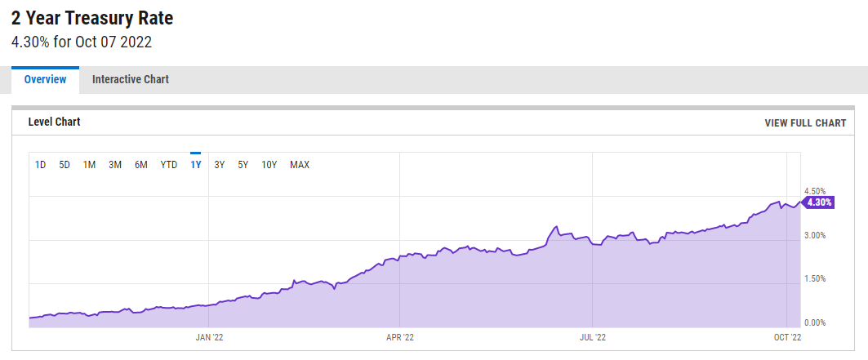The width and height of the screenshot is (868, 360).
Task: Click the JAN '22 axis label
Action: 209,337
